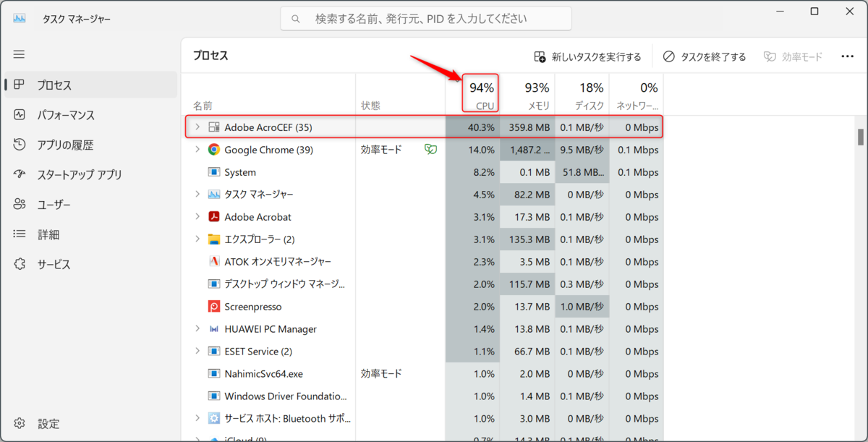Click the Adobe AcroCEF process icon
This screenshot has height=442, width=868.
(214, 127)
